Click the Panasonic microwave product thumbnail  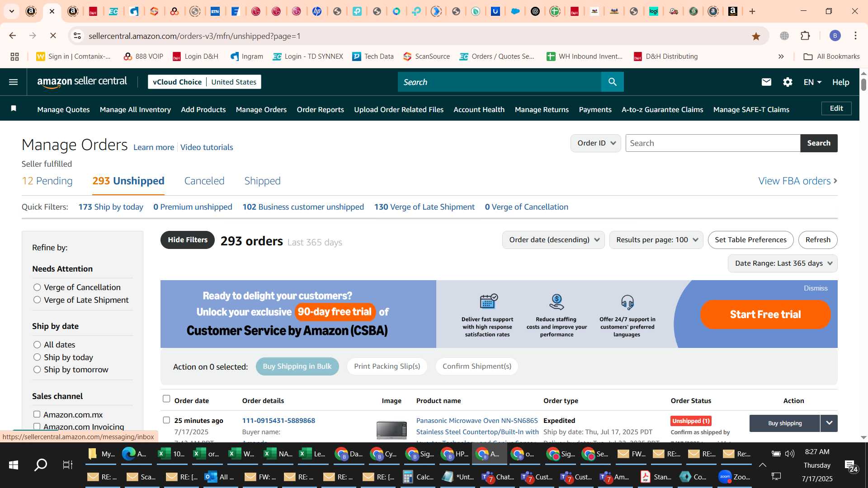(392, 429)
